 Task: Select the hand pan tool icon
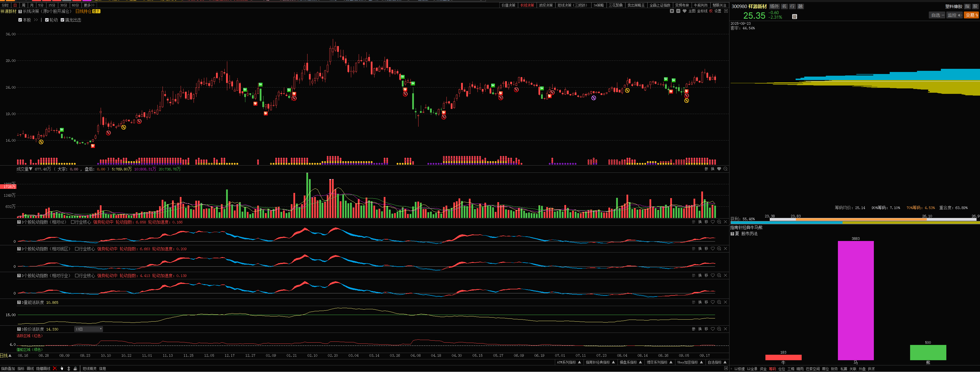[62, 369]
